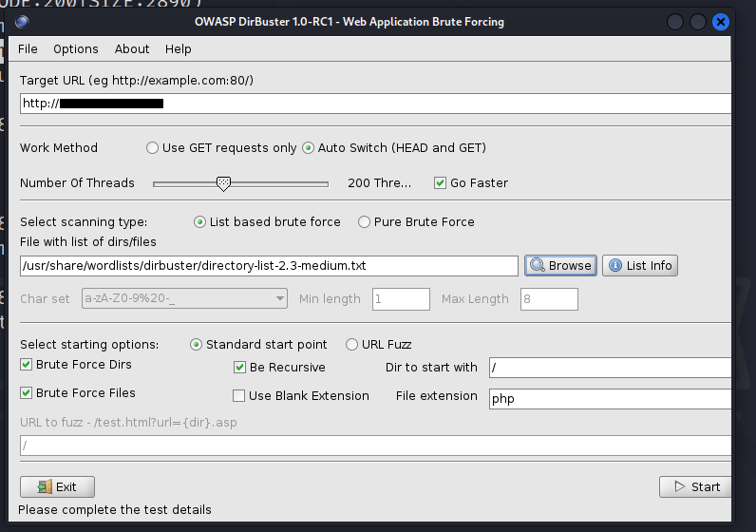
Task: Uncheck the Be Recursive option
Action: point(240,368)
